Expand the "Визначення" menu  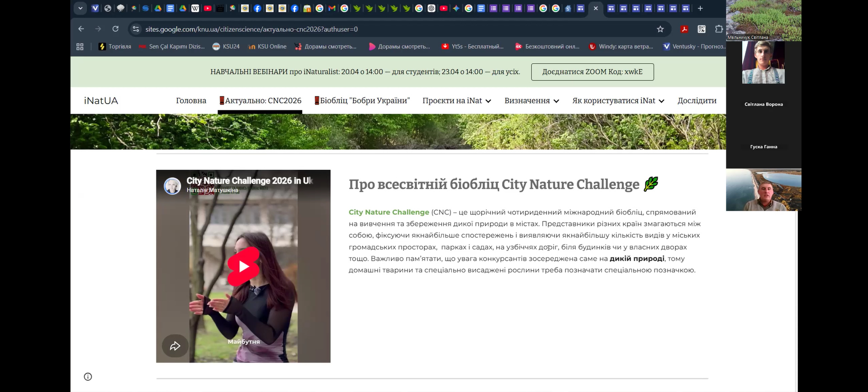coord(531,100)
